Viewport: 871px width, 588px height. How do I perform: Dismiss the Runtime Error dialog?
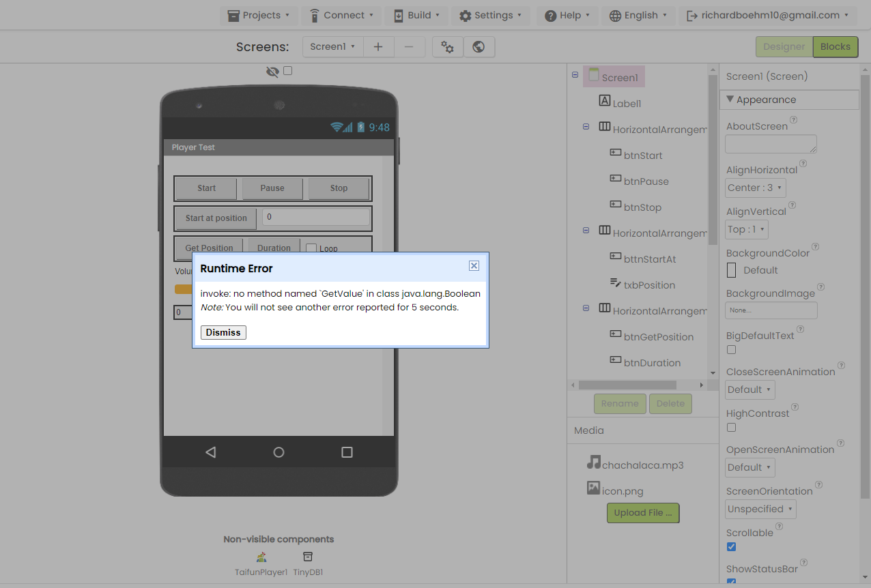pos(223,332)
